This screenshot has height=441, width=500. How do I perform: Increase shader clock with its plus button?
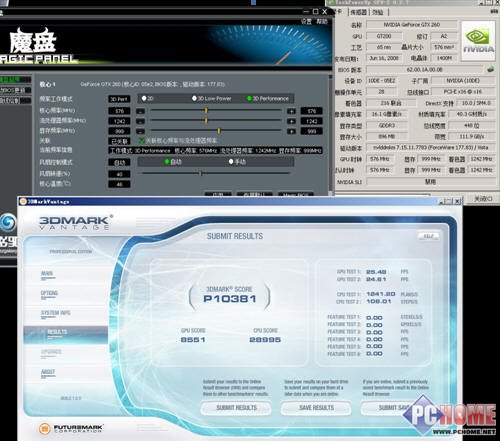point(291,121)
